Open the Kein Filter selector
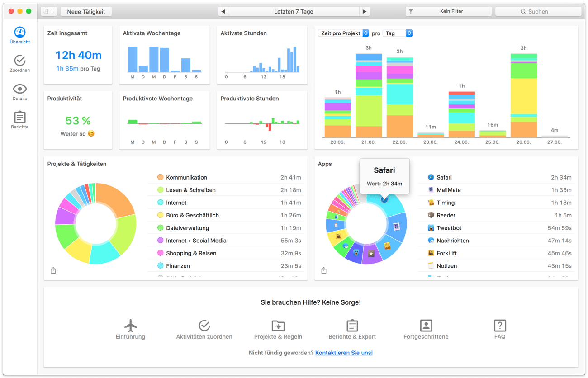 [449, 11]
